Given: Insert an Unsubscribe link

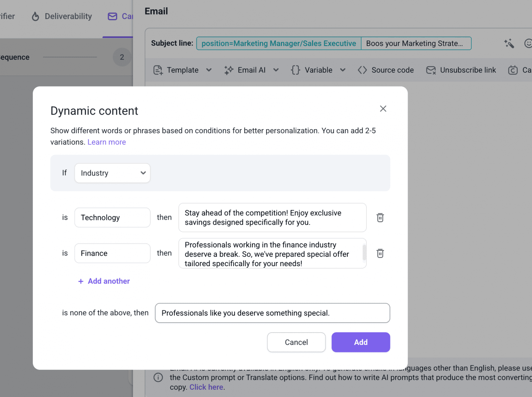Looking at the screenshot, I should click(461, 70).
